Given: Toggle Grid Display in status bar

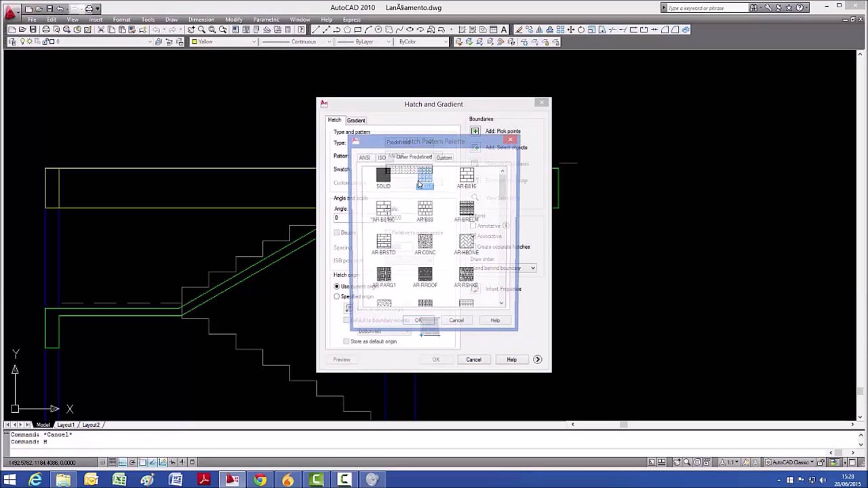Looking at the screenshot, I should [113, 462].
